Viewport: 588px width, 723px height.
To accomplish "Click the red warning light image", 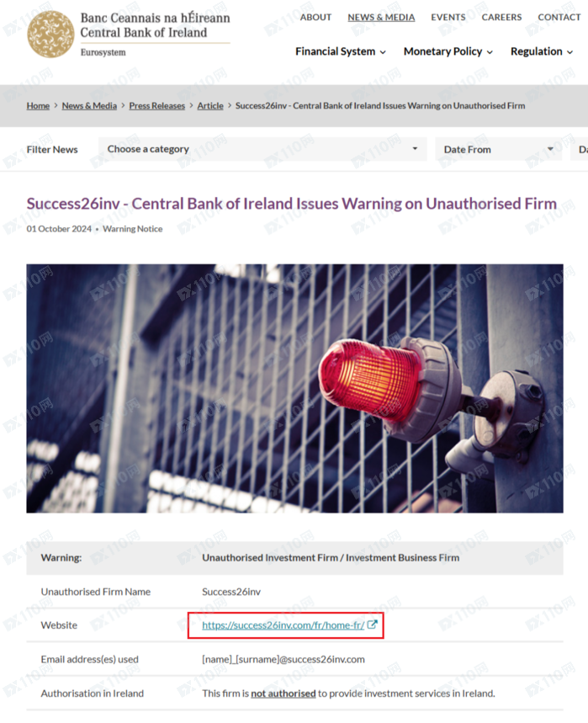I will pyautogui.click(x=295, y=388).
